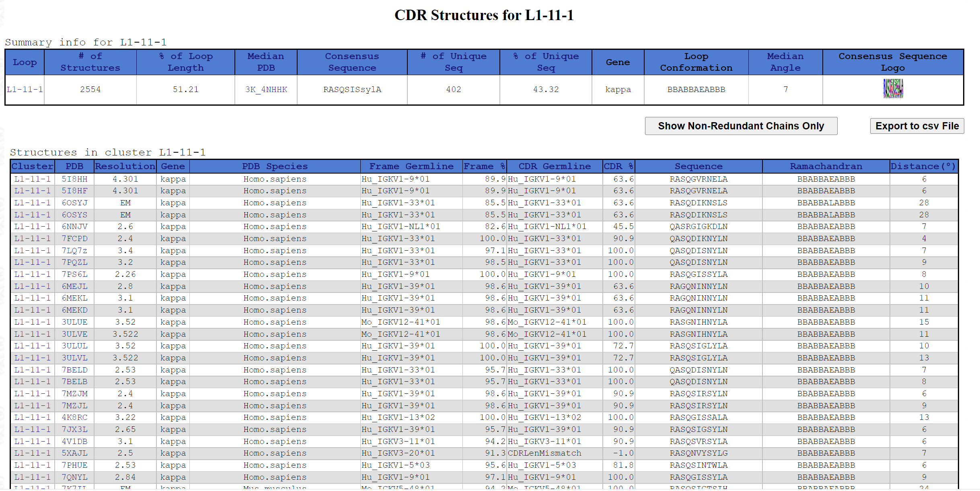Click the Resolution column header

tap(125, 166)
